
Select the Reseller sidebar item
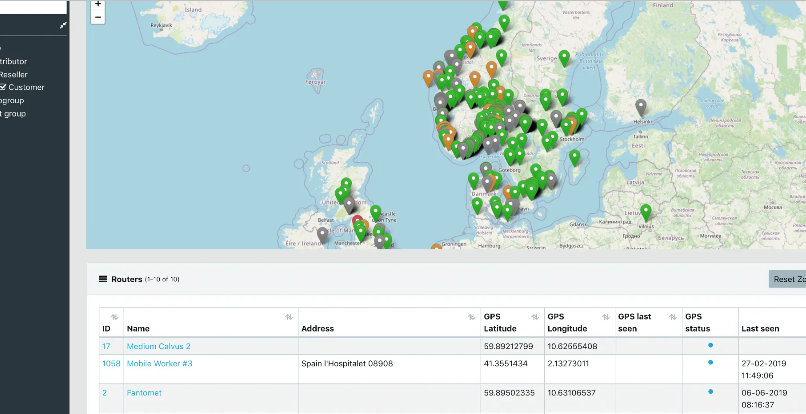click(x=14, y=74)
